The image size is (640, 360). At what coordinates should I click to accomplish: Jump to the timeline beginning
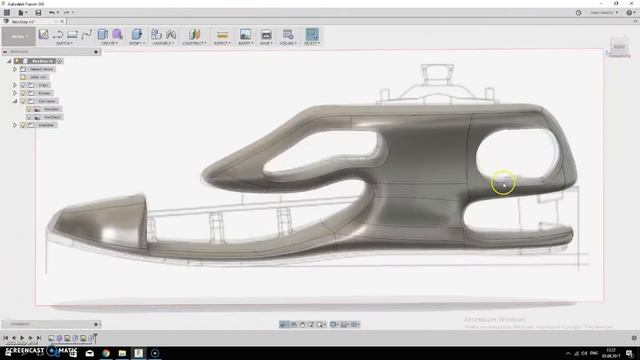click(x=6, y=338)
